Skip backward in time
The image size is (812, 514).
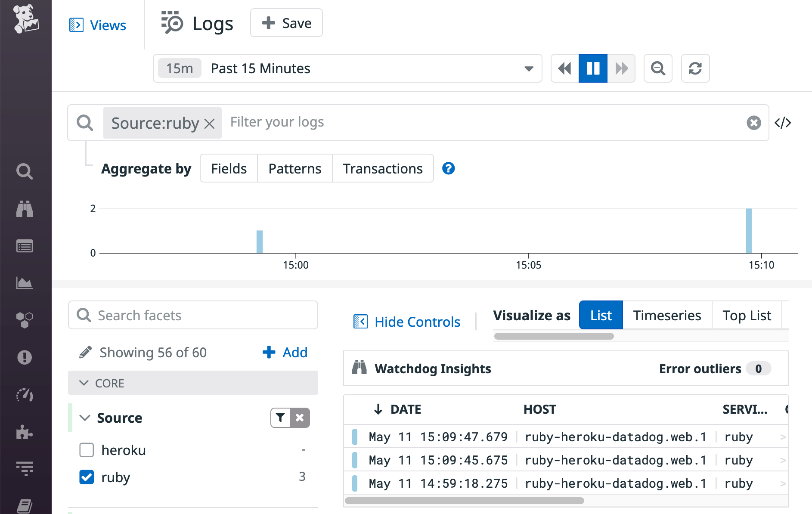(x=564, y=68)
